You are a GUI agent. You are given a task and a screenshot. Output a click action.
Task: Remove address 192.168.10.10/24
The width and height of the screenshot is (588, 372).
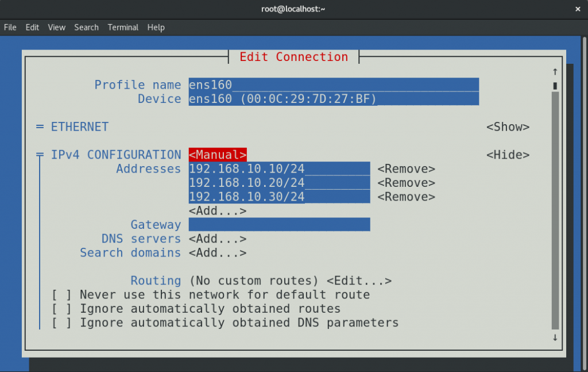coord(406,169)
